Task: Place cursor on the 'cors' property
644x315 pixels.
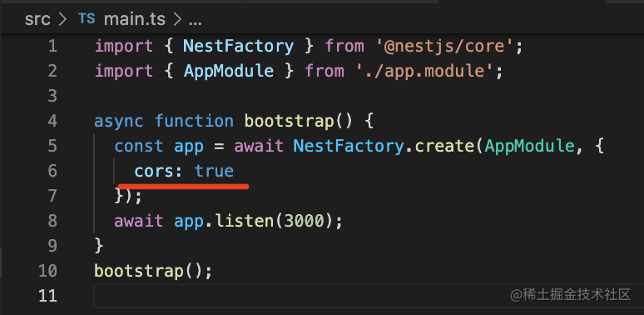Action: coord(155,171)
